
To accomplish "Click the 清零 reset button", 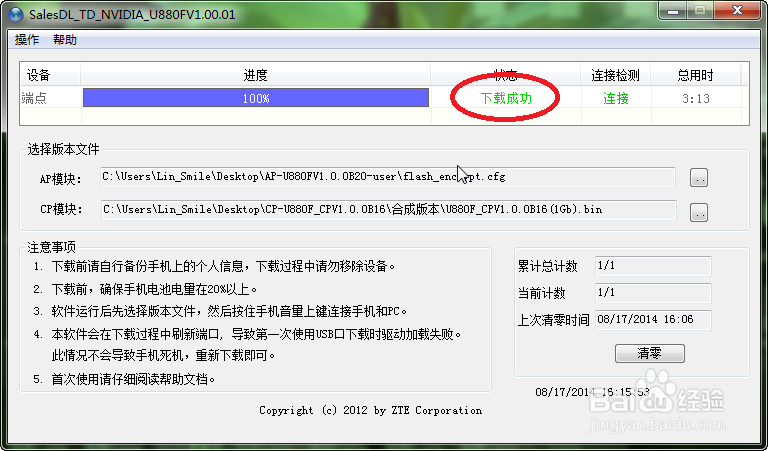I will (x=649, y=353).
